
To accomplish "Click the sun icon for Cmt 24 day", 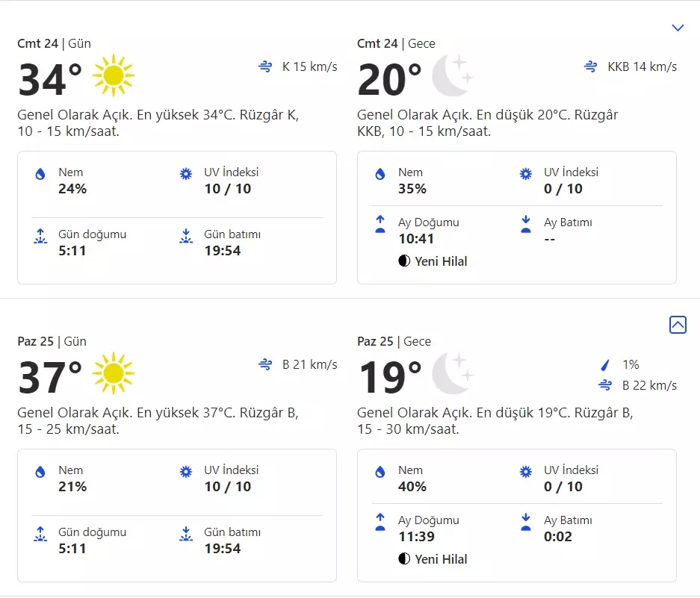I will [114, 75].
